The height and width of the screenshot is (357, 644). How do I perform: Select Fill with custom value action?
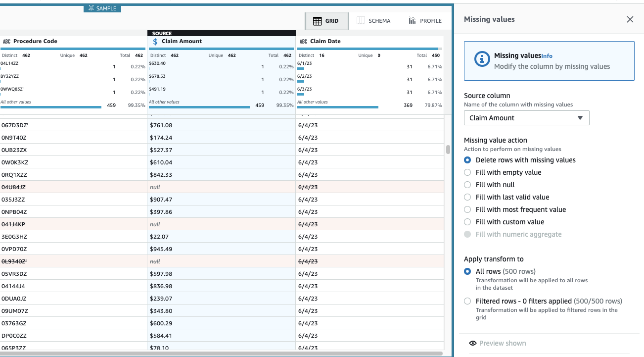coord(467,221)
